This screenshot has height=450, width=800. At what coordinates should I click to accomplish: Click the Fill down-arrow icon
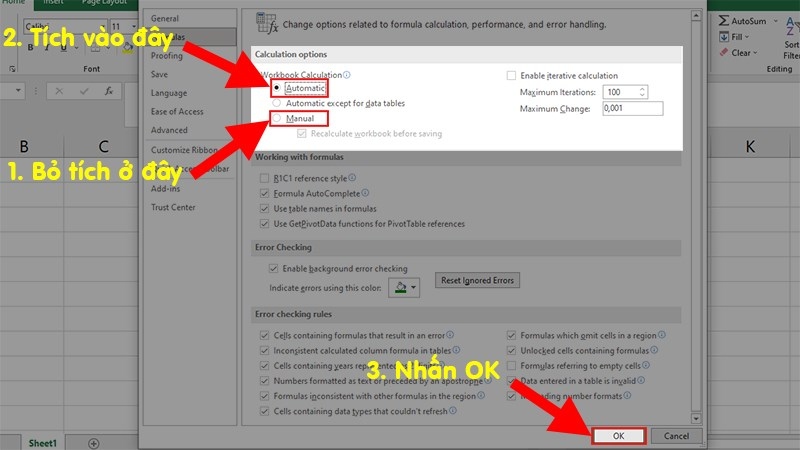(x=723, y=37)
